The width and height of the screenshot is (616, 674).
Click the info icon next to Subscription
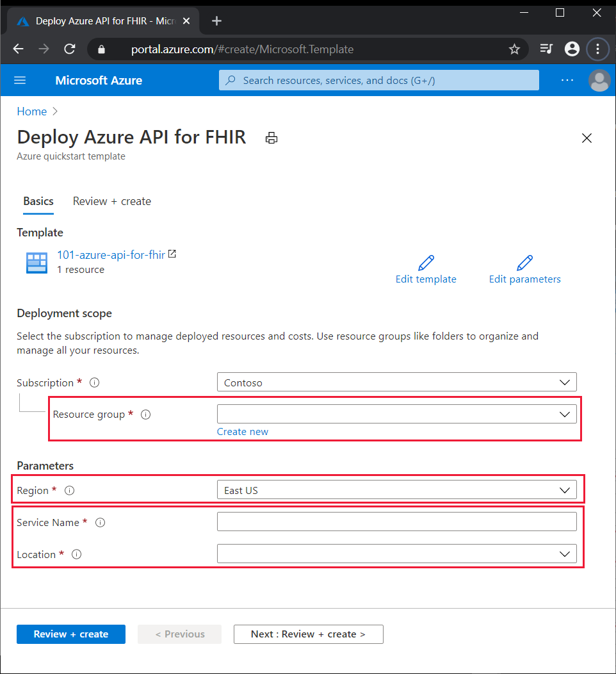95,382
